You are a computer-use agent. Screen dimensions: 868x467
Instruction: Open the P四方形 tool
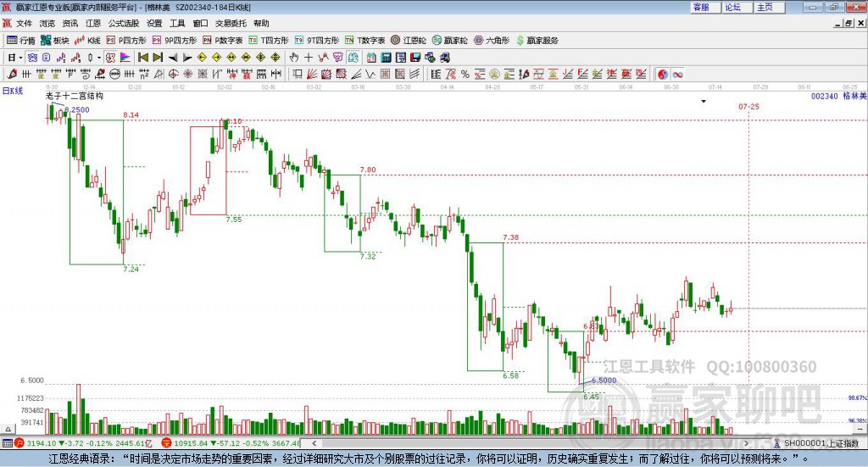126,41
